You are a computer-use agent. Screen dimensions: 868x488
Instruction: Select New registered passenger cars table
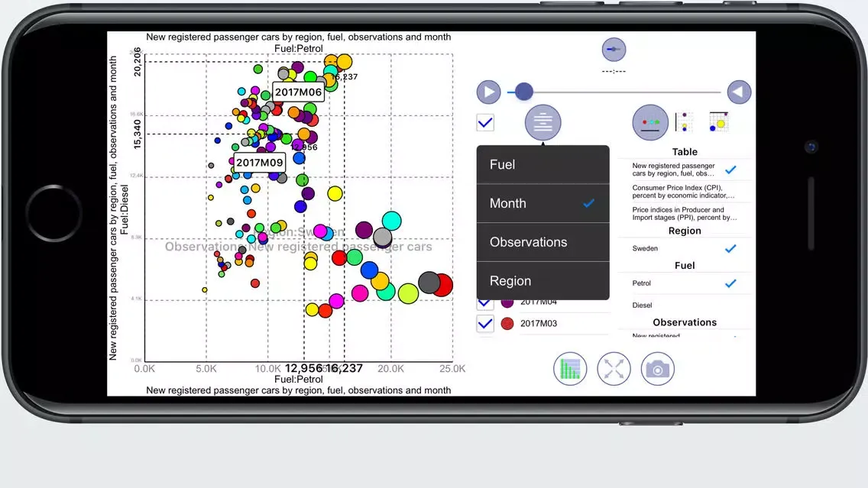[x=685, y=170]
